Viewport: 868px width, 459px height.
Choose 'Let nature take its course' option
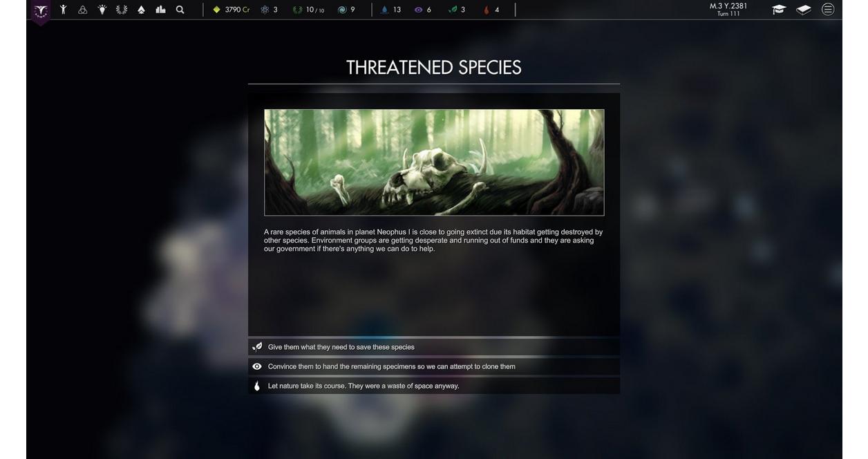point(434,386)
